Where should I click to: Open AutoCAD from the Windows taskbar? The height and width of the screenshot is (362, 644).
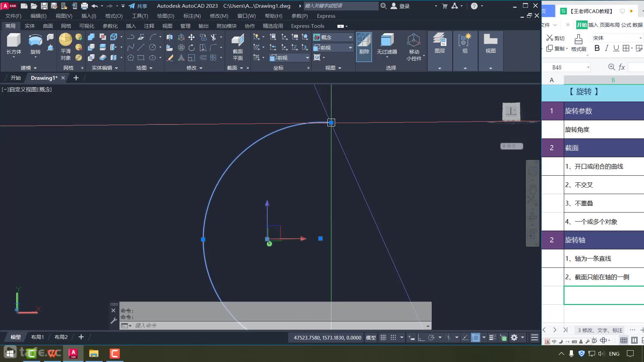click(73, 353)
